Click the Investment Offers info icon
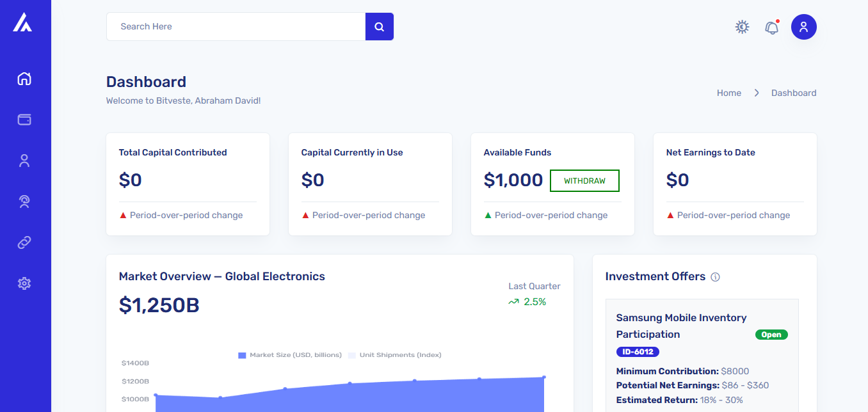This screenshot has height=412, width=868. coord(716,277)
